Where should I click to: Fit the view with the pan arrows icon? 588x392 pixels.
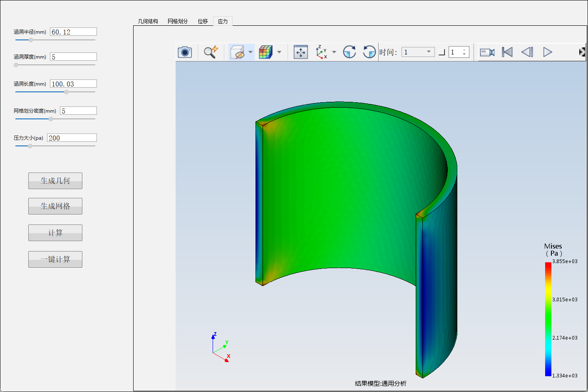pyautogui.click(x=301, y=52)
